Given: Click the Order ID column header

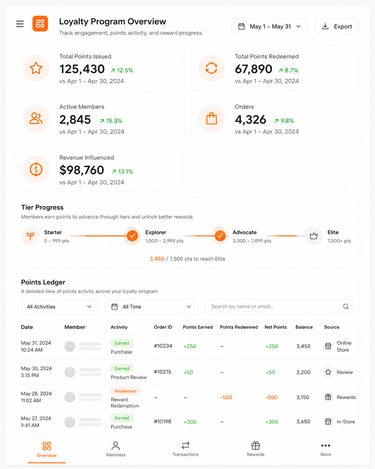Looking at the screenshot, I should [163, 327].
